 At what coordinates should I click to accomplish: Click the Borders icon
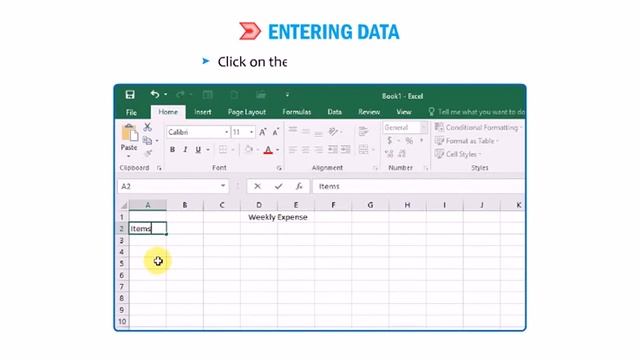point(223,149)
